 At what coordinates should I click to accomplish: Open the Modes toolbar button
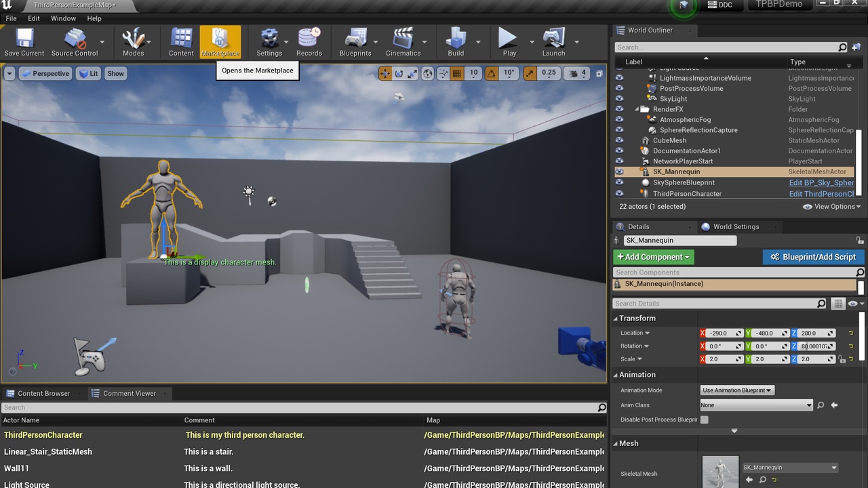[x=133, y=42]
